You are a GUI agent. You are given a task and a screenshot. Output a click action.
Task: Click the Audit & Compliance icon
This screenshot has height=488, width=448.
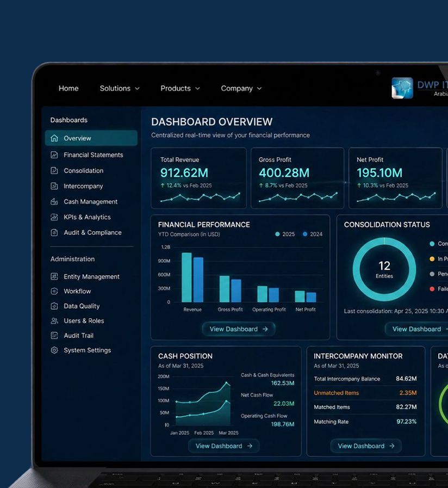tap(54, 232)
